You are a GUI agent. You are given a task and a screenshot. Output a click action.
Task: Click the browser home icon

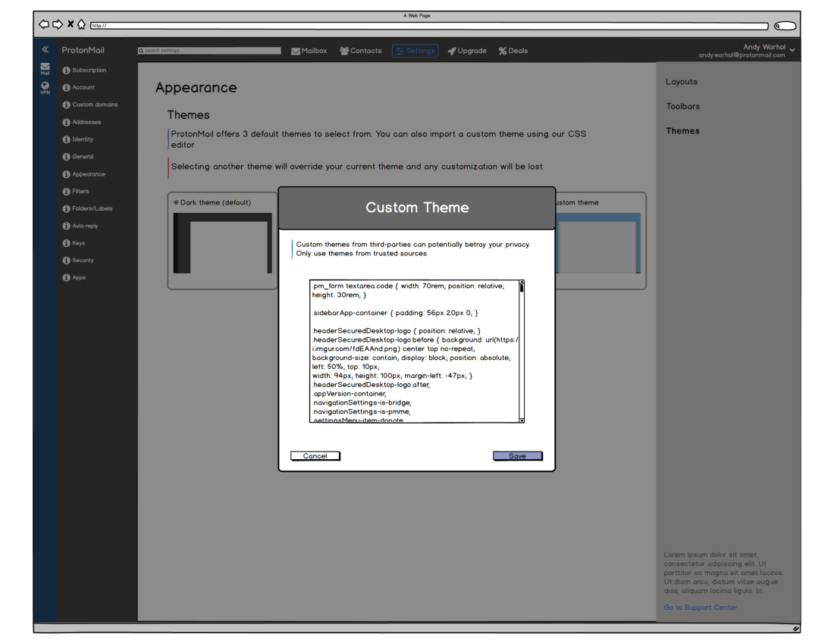pyautogui.click(x=80, y=24)
